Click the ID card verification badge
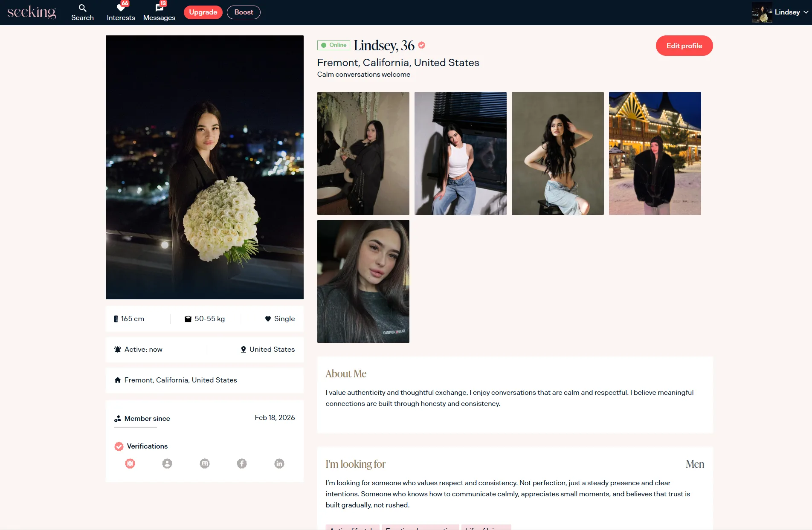This screenshot has height=530, width=812. pyautogui.click(x=205, y=463)
